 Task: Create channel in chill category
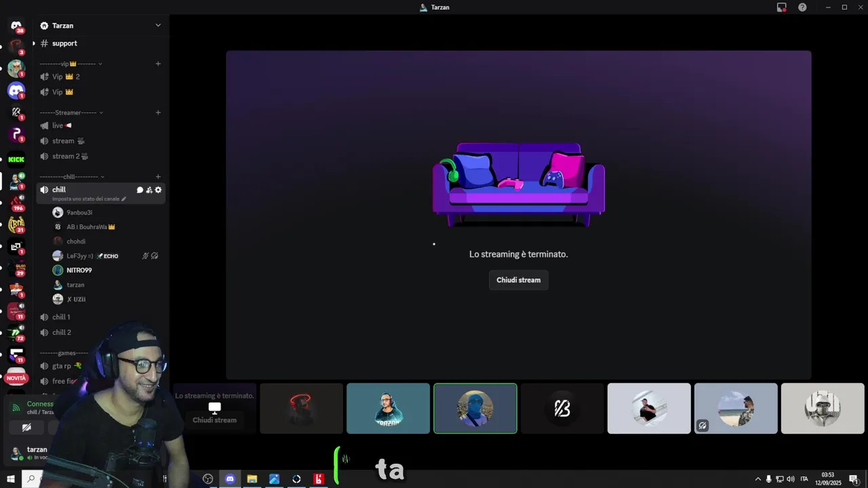tap(158, 177)
